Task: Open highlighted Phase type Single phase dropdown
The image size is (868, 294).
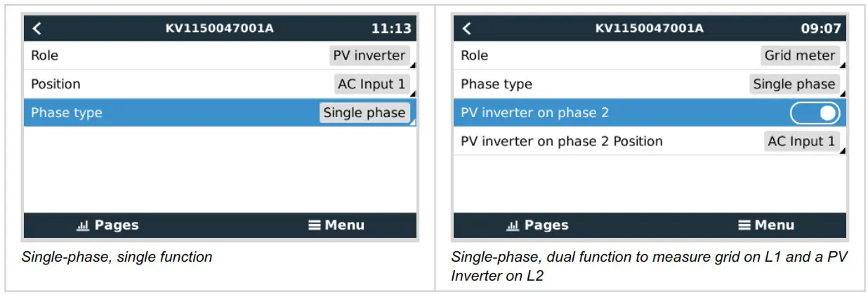Action: click(x=364, y=113)
